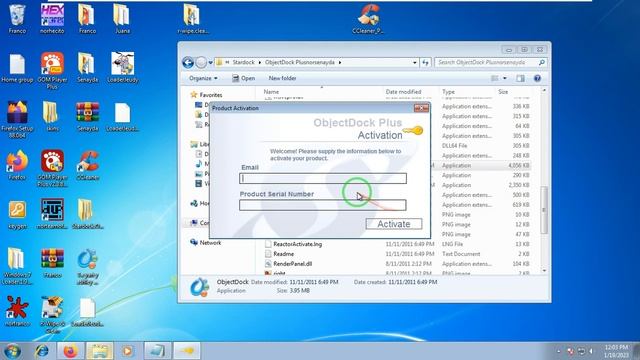Open the Windows Start menu
640x360 pixels.
click(x=13, y=351)
